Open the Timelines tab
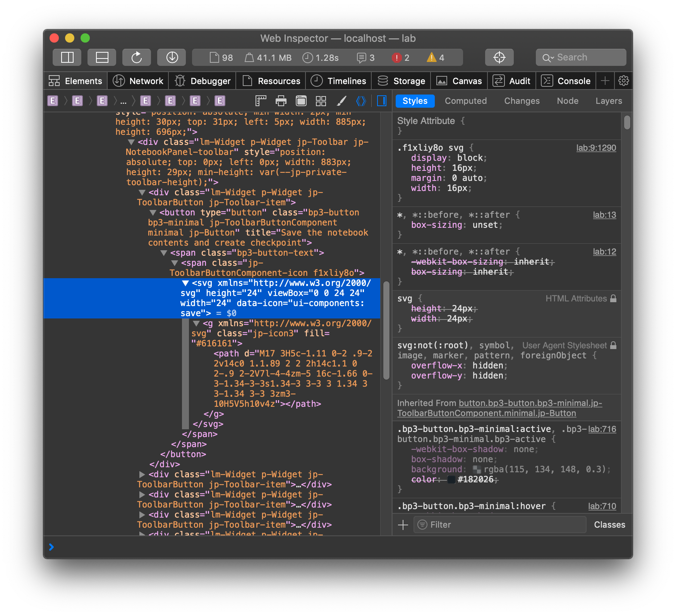Image resolution: width=676 pixels, height=616 pixels. 339,81
